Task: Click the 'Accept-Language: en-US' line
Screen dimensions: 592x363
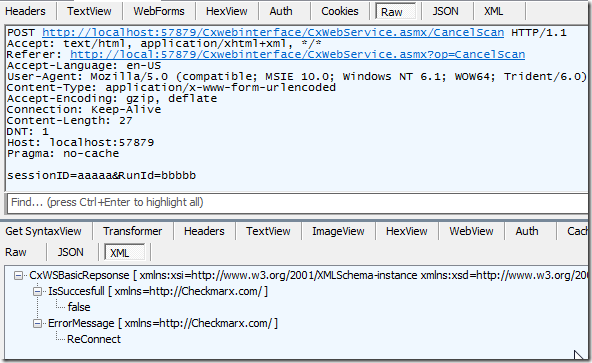Action: pos(84,66)
